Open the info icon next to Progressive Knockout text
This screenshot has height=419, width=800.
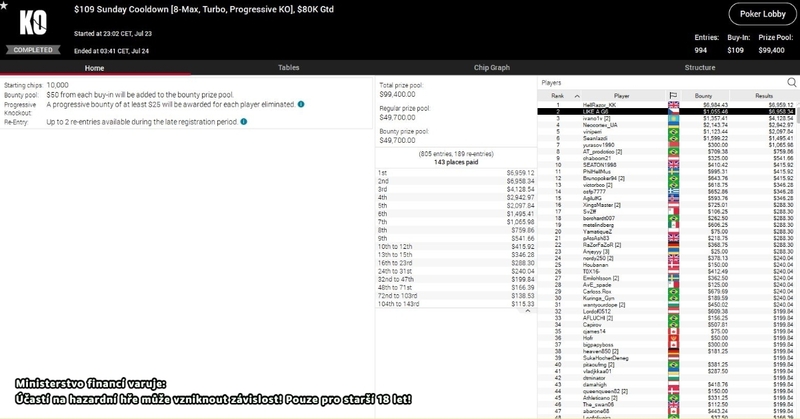click(301, 104)
